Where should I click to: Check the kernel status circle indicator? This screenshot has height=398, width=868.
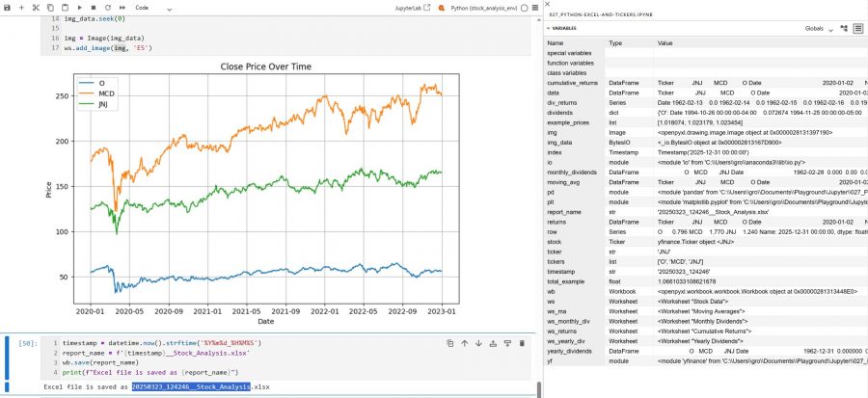click(525, 9)
